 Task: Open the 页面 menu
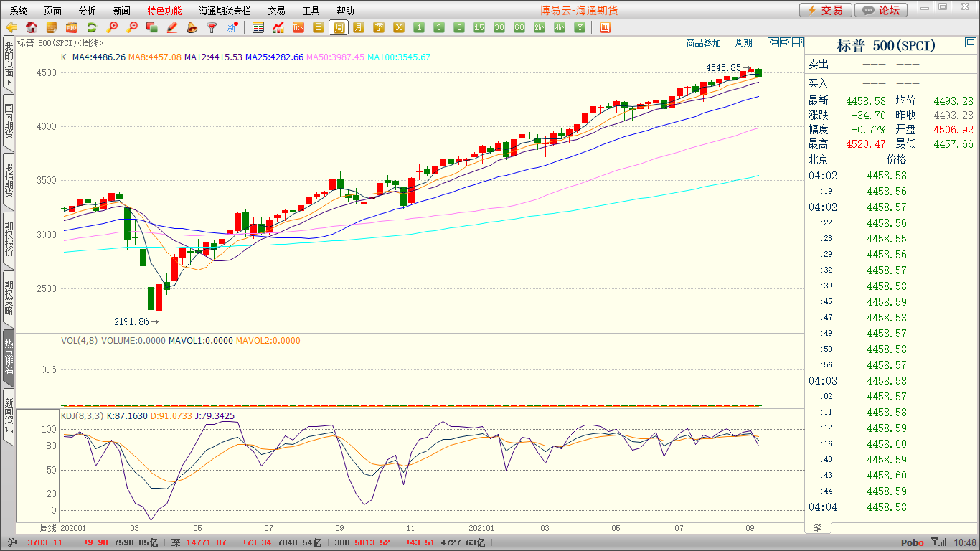(x=53, y=11)
